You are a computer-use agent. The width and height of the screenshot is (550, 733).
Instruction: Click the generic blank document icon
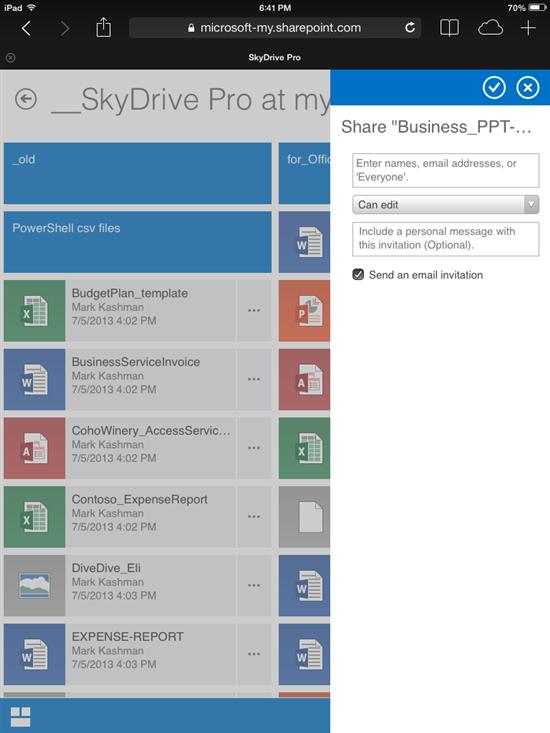[x=304, y=517]
